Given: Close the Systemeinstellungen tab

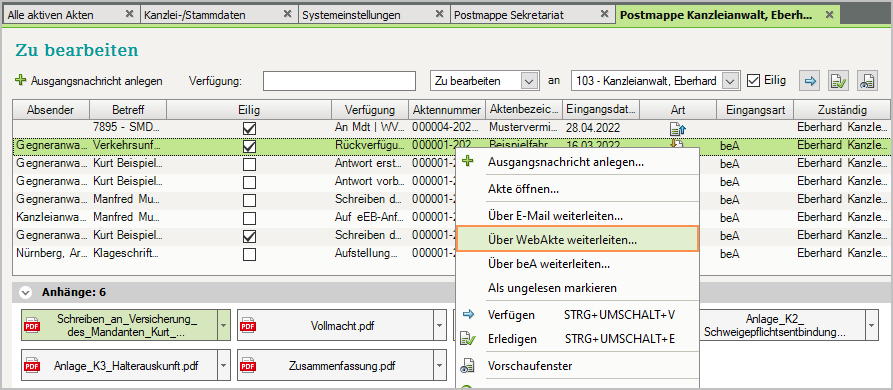Looking at the screenshot, I should coord(439,14).
